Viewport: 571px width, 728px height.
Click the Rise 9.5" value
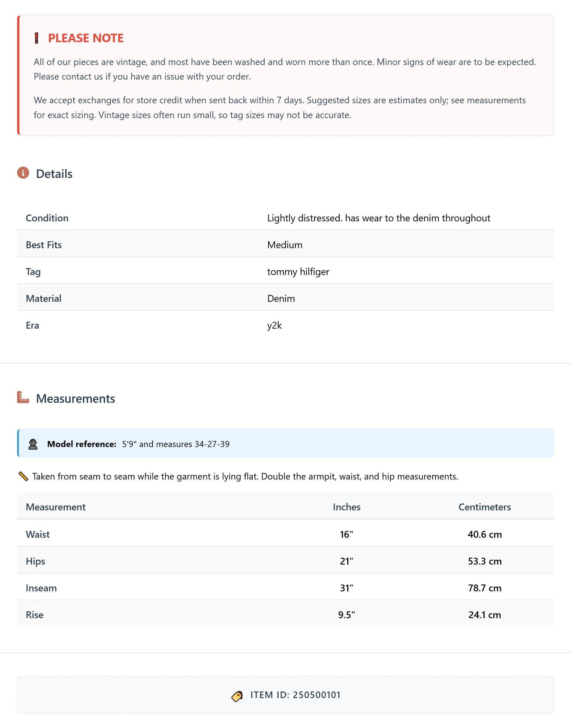pos(347,615)
